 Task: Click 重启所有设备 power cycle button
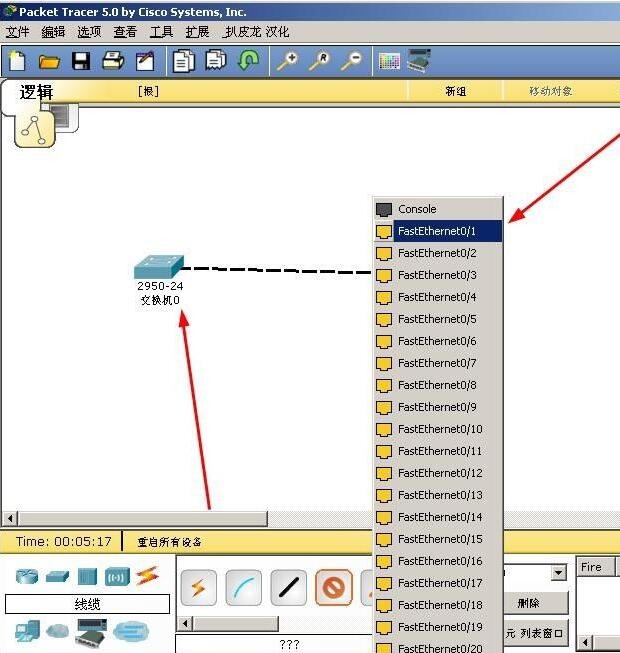pos(169,542)
